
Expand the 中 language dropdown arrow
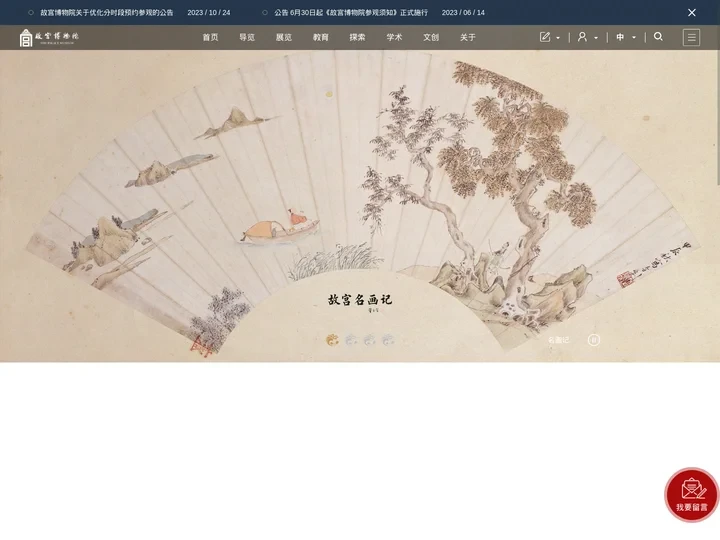coord(634,38)
